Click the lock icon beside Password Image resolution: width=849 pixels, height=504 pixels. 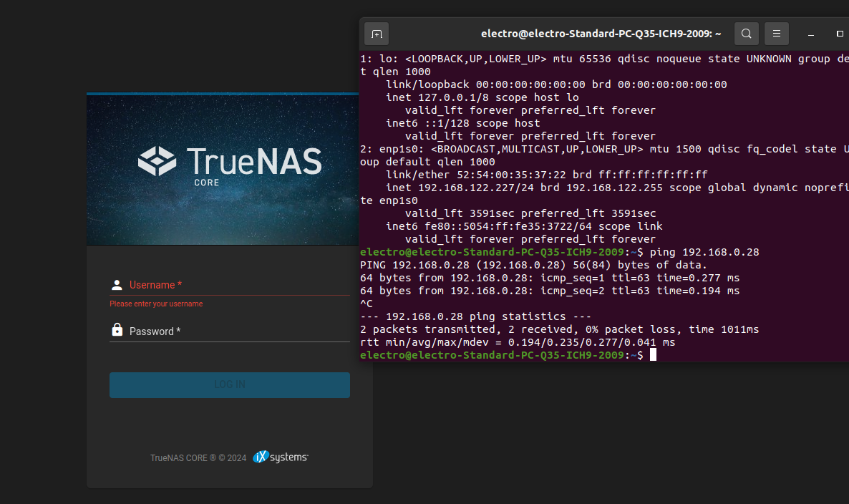[117, 330]
